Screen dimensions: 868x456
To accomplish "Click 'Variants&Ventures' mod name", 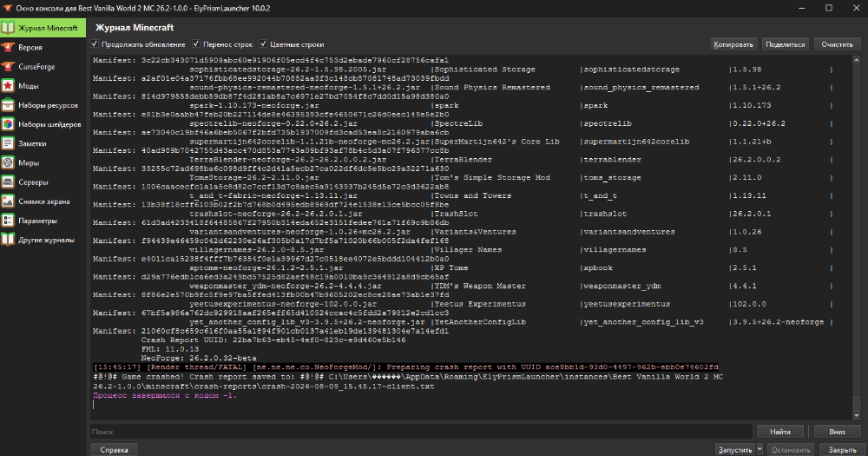I will [x=475, y=232].
